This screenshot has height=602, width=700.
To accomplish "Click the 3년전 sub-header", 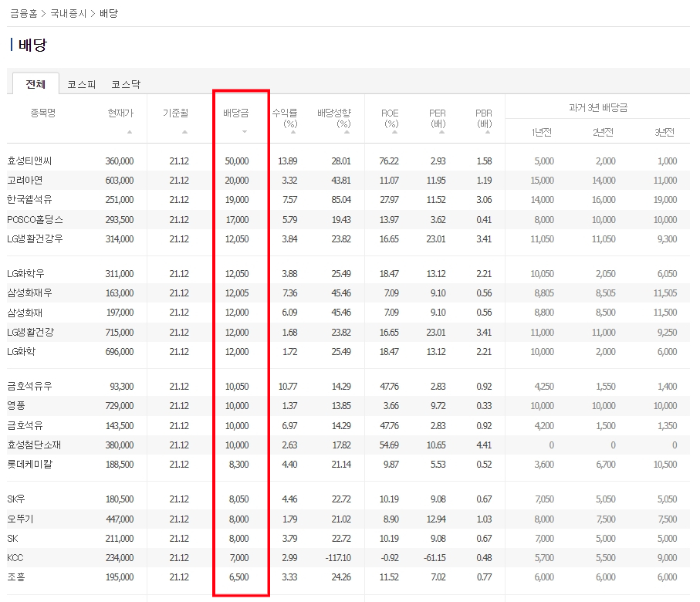I will tap(664, 132).
